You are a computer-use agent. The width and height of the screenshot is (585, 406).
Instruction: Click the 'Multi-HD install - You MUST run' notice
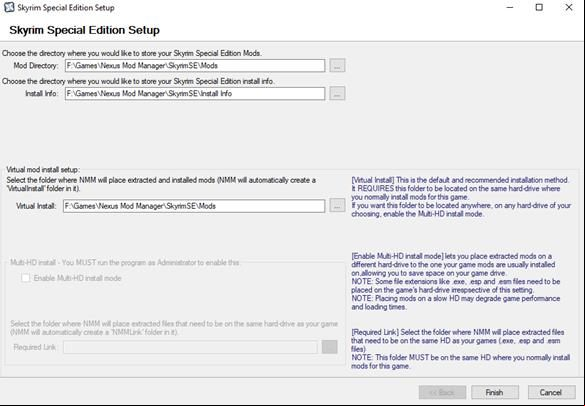pyautogui.click(x=125, y=263)
